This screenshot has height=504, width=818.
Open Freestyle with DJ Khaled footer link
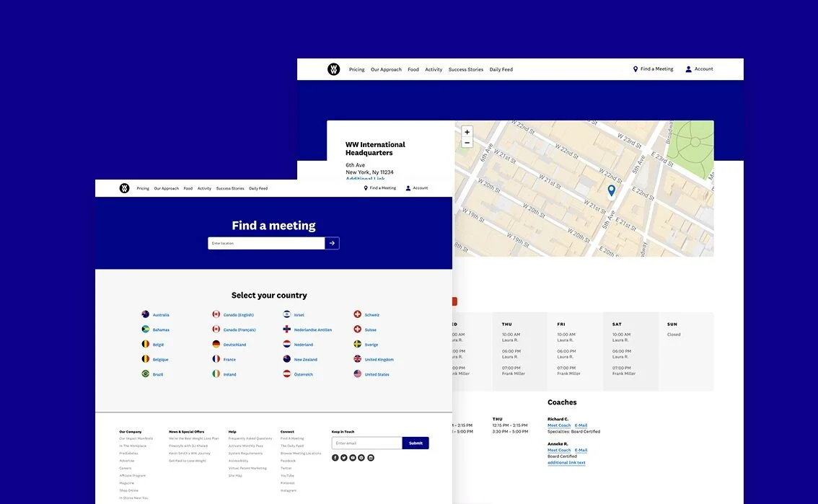(188, 446)
